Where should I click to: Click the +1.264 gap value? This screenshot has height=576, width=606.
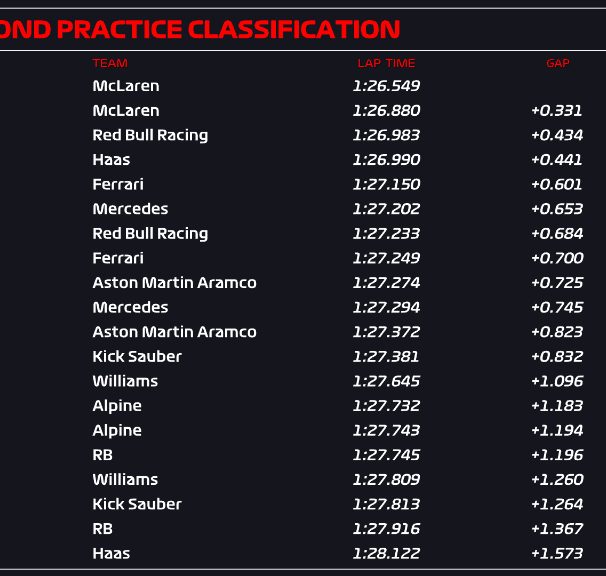coord(557,504)
